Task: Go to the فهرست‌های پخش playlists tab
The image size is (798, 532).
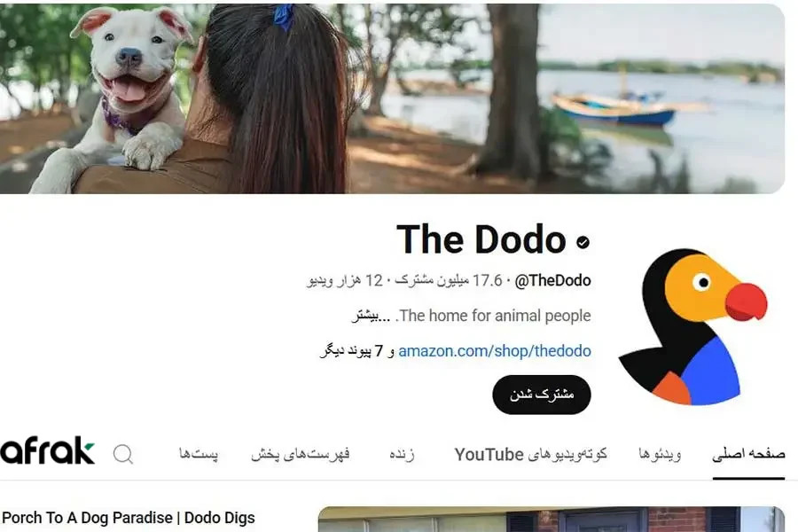Action: pyautogui.click(x=301, y=454)
